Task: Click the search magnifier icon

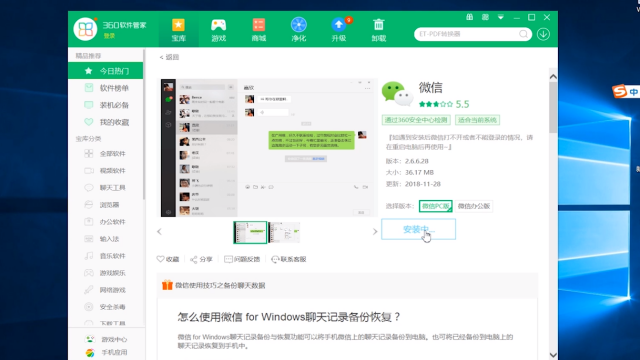Action: (523, 34)
